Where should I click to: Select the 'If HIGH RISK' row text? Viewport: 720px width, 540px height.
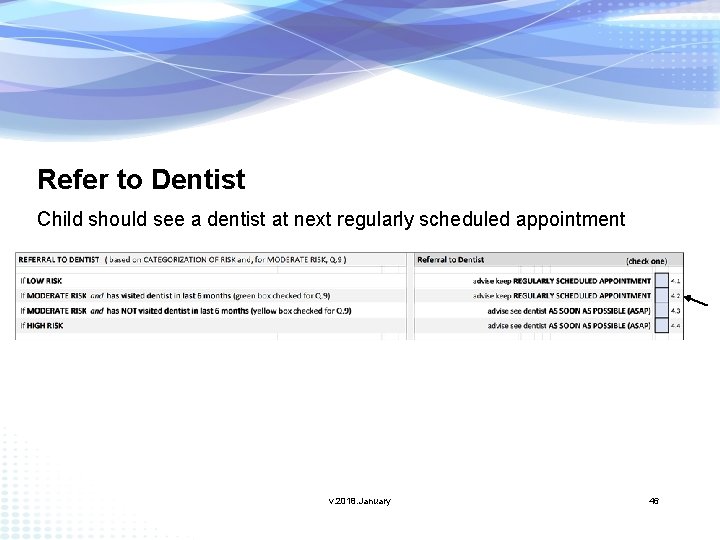coord(41,326)
